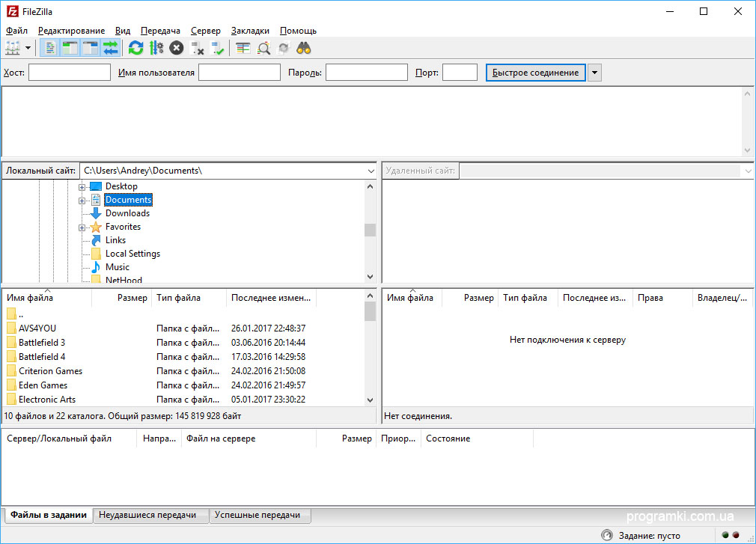The width and height of the screenshot is (756, 544).
Task: Open the local site path dropdown
Action: tap(371, 171)
